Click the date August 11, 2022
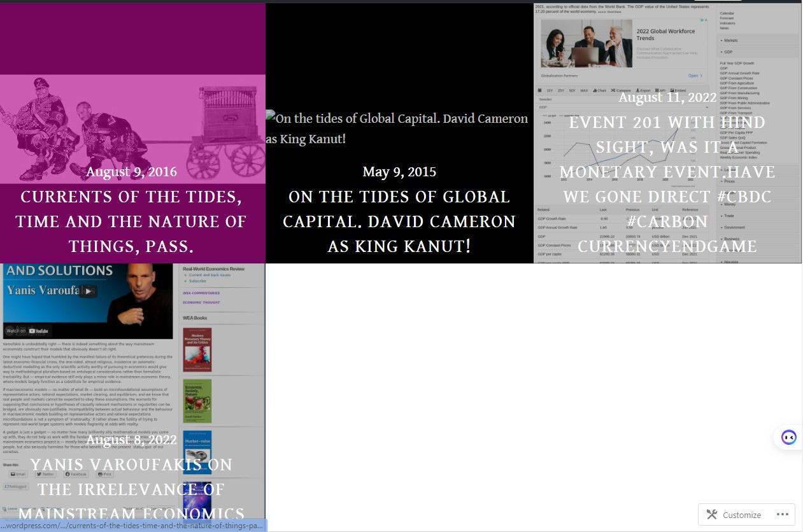The image size is (803, 532). tap(667, 97)
